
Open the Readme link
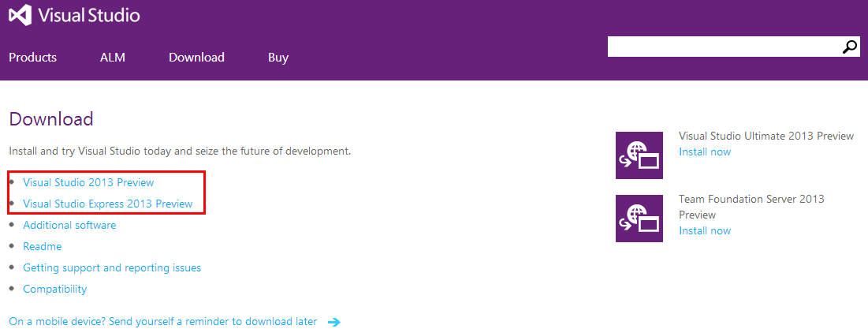tap(42, 246)
